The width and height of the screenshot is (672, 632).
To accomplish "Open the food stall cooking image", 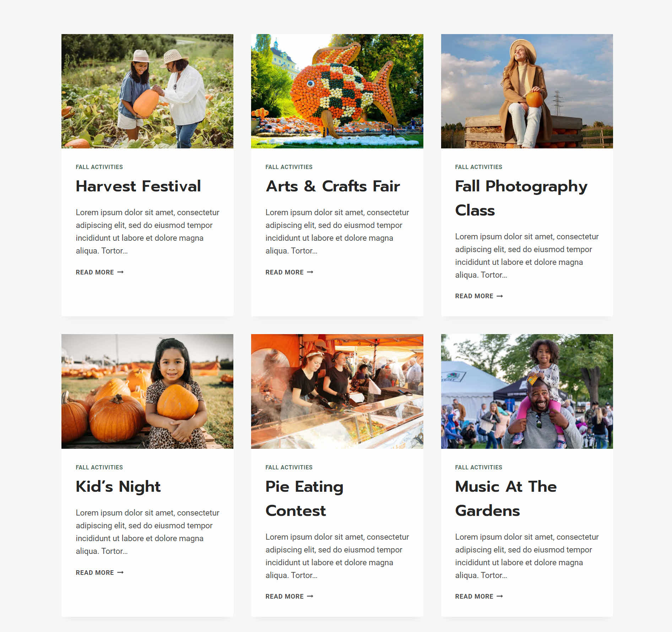I will [x=337, y=391].
